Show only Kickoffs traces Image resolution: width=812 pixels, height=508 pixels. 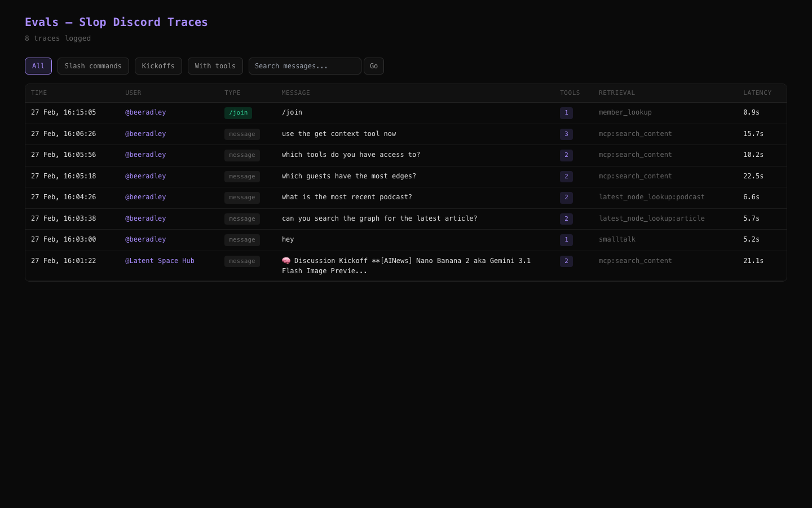tap(158, 66)
